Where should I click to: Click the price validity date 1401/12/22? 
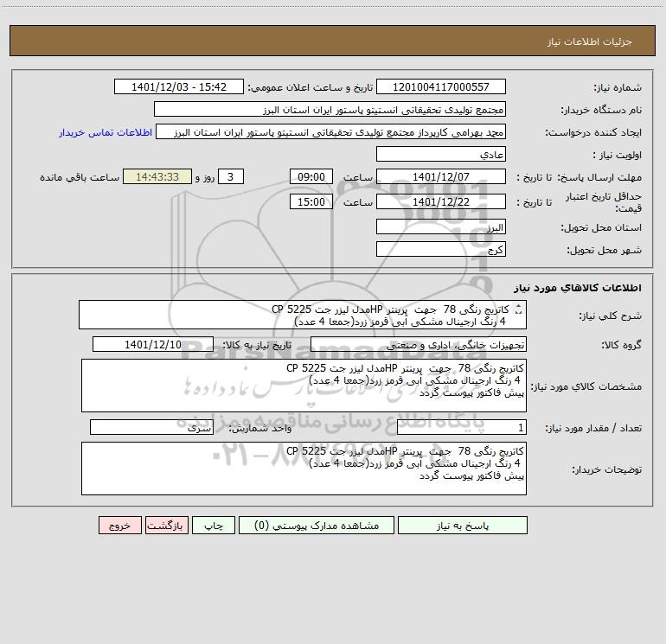[441, 201]
